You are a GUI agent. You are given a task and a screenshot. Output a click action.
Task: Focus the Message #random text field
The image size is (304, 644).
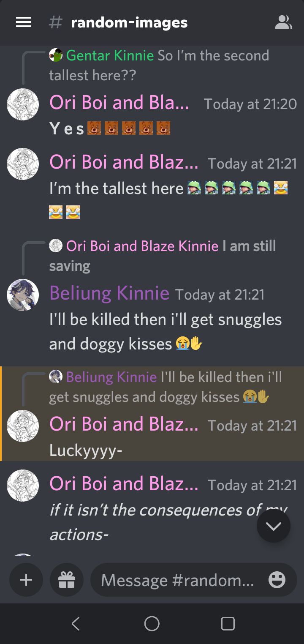coord(177,580)
